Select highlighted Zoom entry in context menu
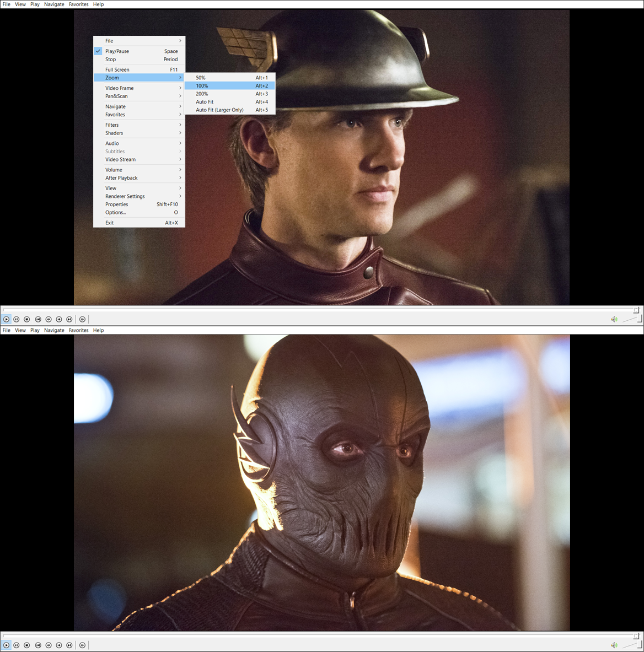 click(139, 78)
